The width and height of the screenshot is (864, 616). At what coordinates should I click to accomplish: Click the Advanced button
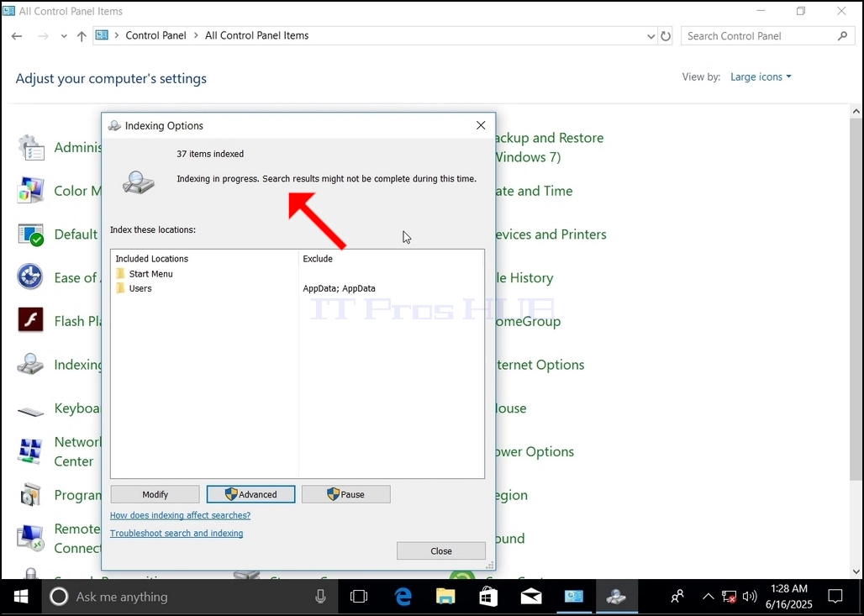point(250,494)
